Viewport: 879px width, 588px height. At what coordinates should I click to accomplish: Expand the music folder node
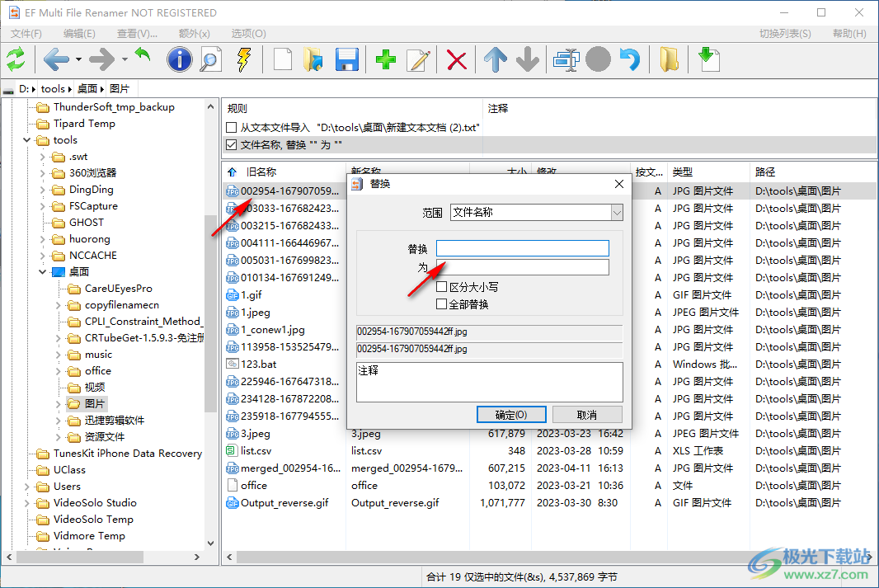pos(59,355)
